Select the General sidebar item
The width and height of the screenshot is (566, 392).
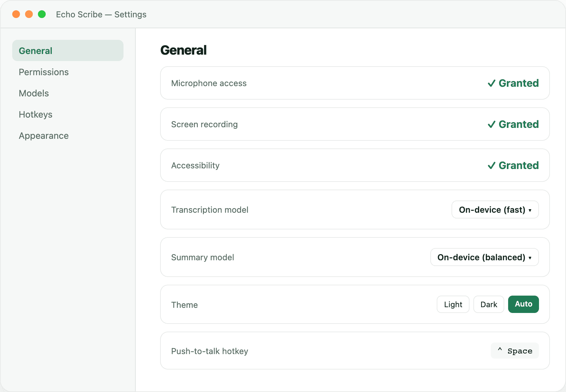tap(68, 50)
